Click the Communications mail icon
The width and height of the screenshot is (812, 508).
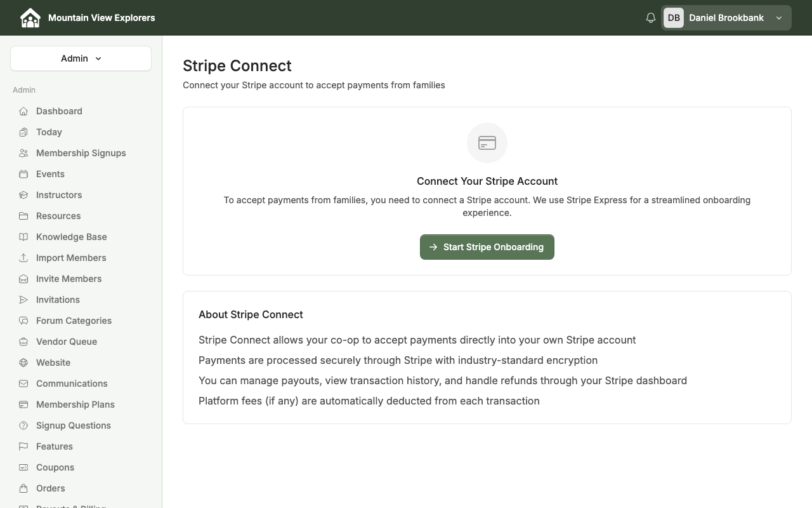point(23,384)
